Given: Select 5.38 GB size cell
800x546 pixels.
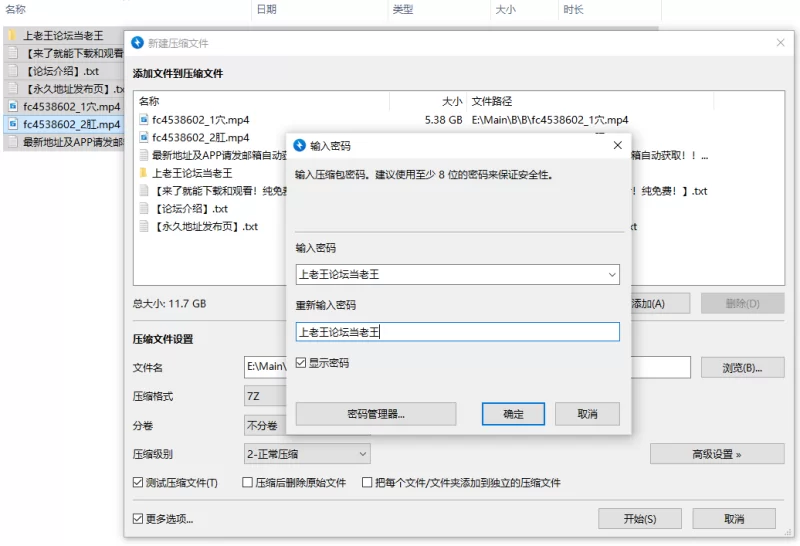Looking at the screenshot, I should tap(443, 120).
